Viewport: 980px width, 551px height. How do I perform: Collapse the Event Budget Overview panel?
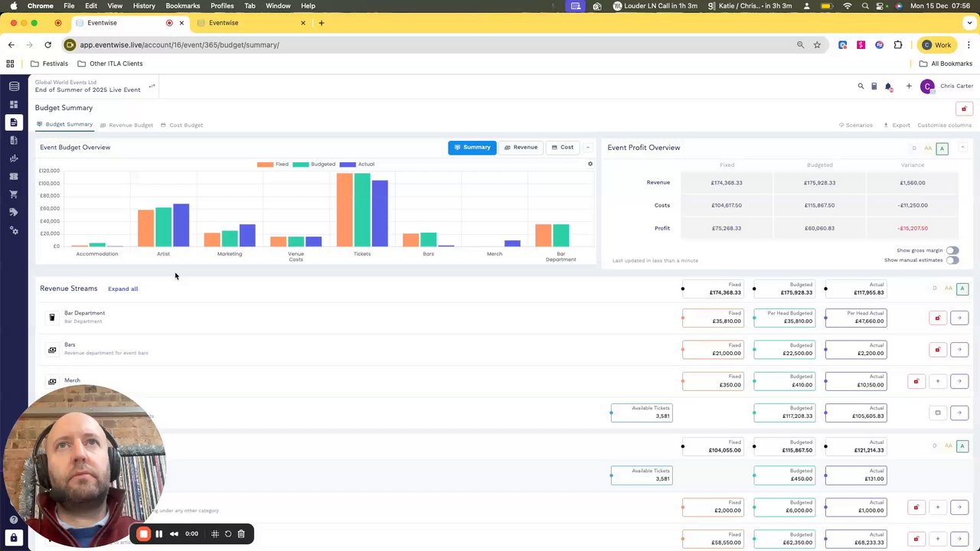coord(587,148)
